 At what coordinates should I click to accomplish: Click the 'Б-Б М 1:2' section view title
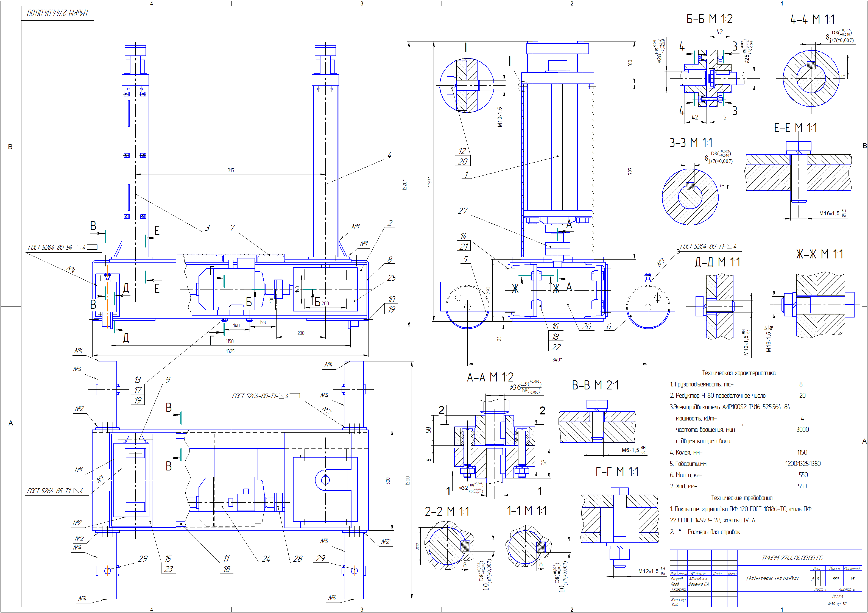click(709, 19)
